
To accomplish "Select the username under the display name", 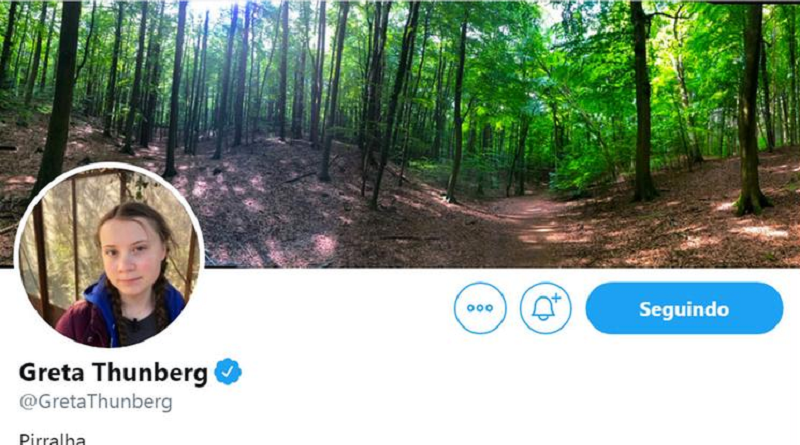I will click(95, 402).
